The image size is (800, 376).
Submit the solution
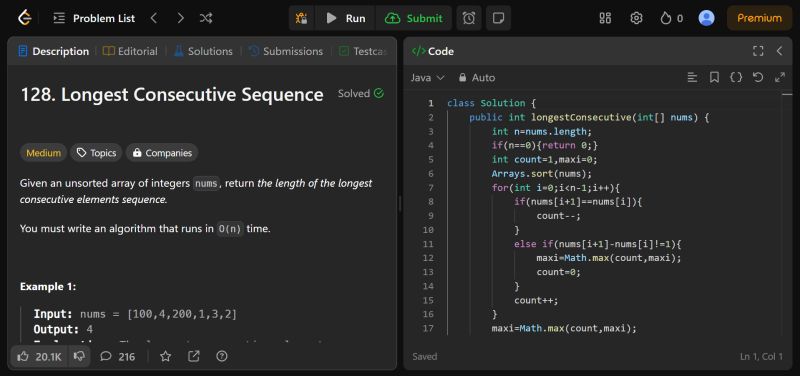[413, 18]
